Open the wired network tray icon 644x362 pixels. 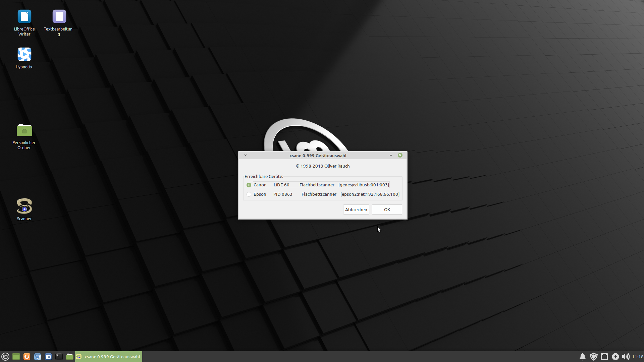click(x=604, y=357)
